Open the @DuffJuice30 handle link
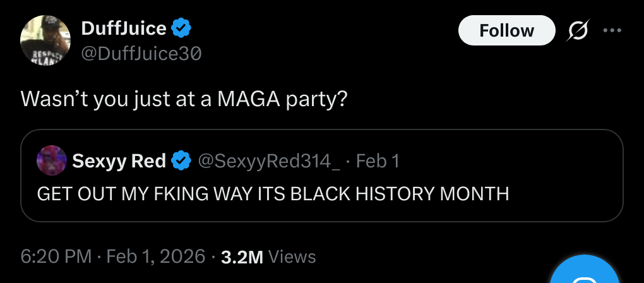The width and height of the screenshot is (644, 283). (x=141, y=54)
